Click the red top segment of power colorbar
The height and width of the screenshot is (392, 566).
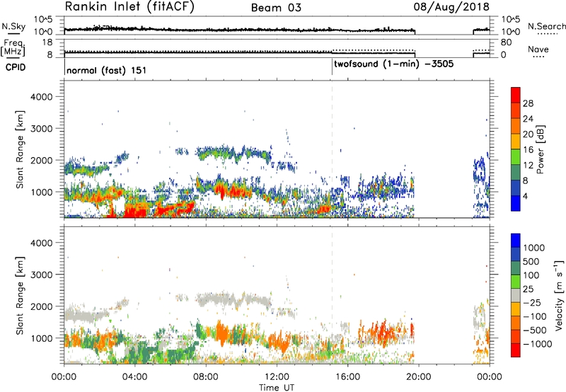click(x=516, y=95)
